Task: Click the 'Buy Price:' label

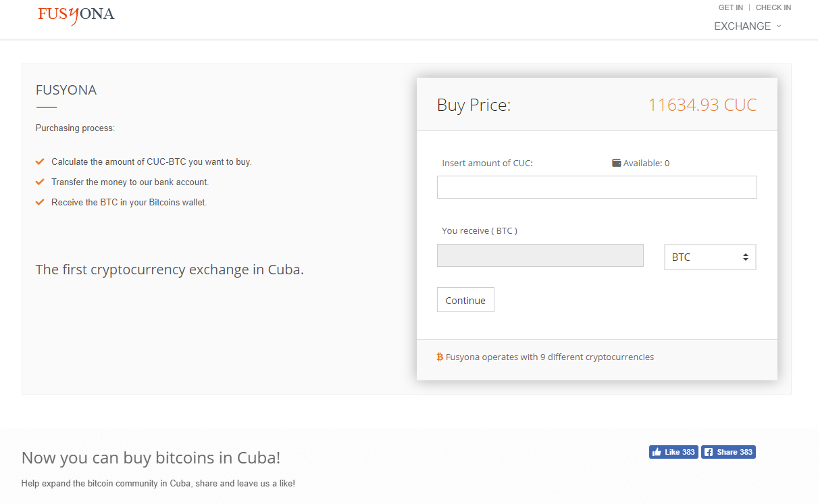Action: point(474,105)
